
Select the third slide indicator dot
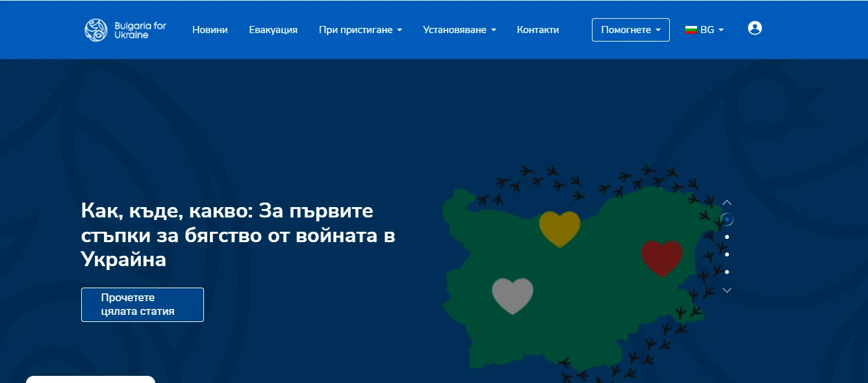(727, 254)
